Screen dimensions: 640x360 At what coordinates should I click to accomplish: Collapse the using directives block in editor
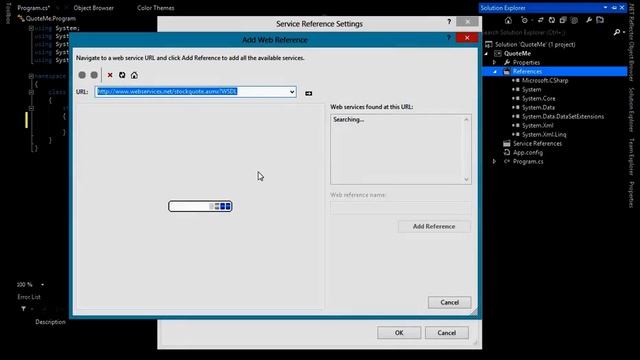coord(31,29)
